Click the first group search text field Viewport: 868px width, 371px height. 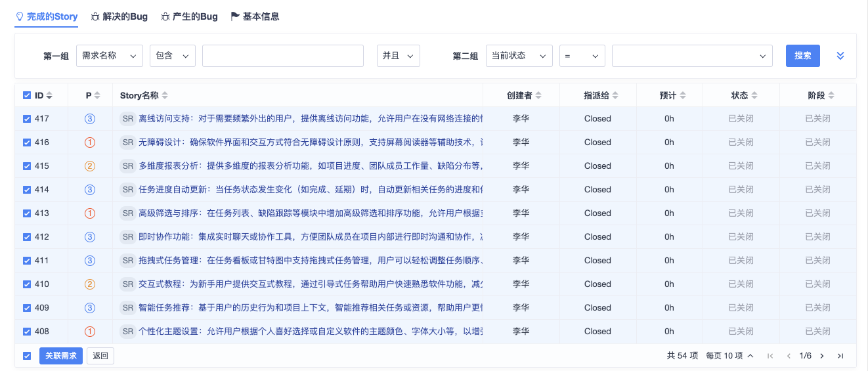point(282,56)
